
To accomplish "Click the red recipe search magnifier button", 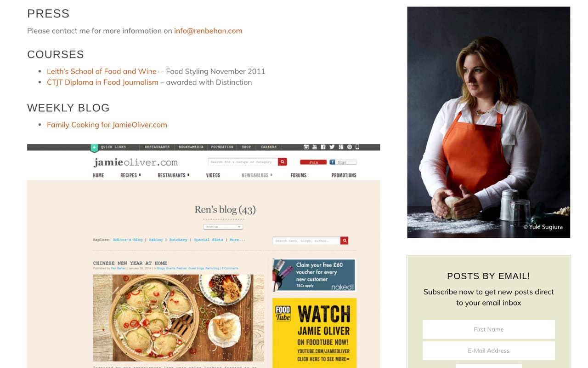I will click(283, 162).
